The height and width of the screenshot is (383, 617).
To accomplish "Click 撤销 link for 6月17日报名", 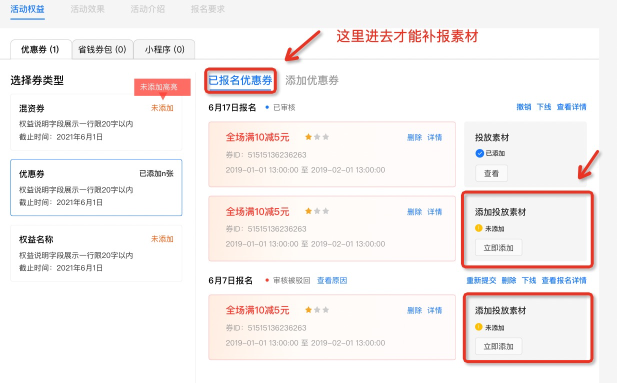I will [x=524, y=107].
